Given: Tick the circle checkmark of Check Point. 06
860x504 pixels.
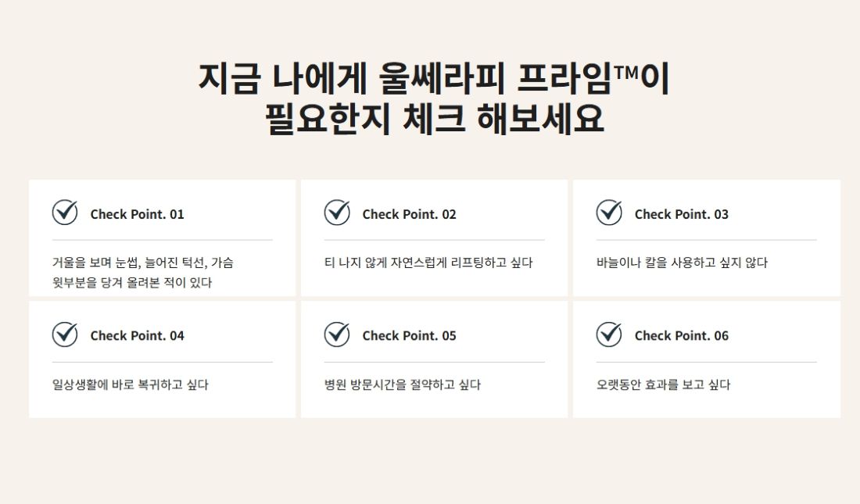Looking at the screenshot, I should (x=609, y=334).
